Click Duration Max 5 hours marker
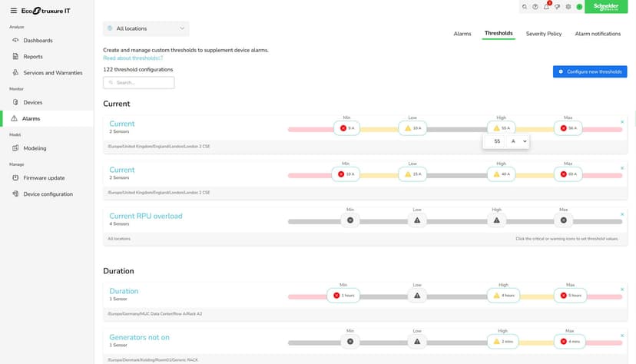This screenshot has width=636, height=364. pos(570,296)
